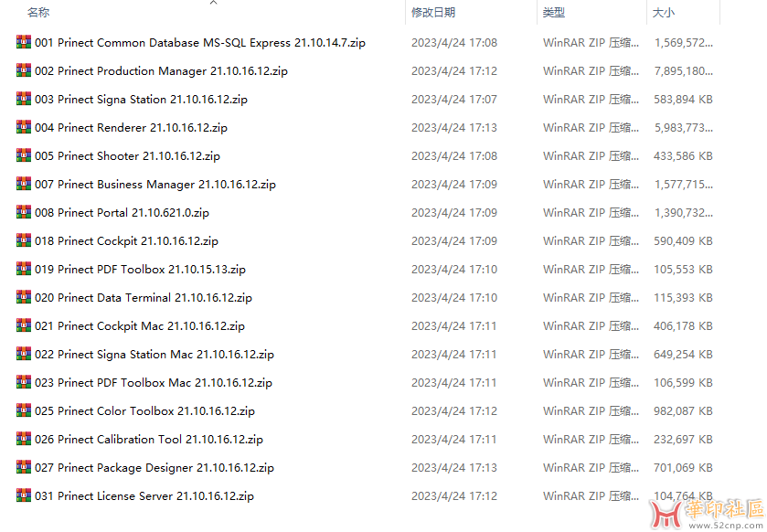Click the 406,178 KB size value

pos(683,326)
